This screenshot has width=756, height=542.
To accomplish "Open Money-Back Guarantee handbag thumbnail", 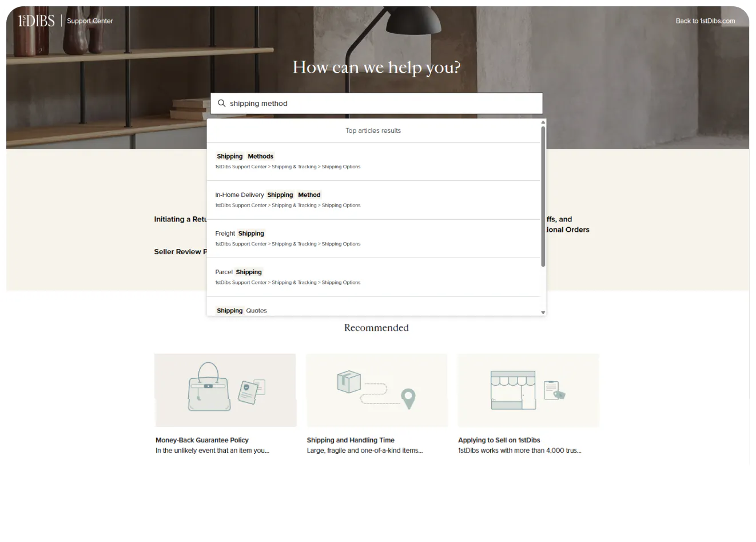I will (x=225, y=390).
